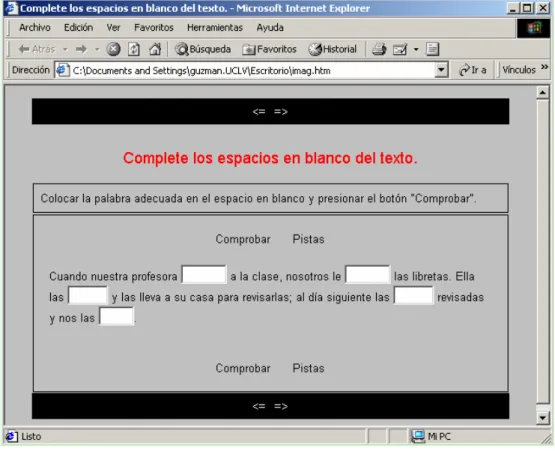Viewport: 555px width, 451px height.
Task: Go forward with the forward arrow
Action: click(81, 49)
